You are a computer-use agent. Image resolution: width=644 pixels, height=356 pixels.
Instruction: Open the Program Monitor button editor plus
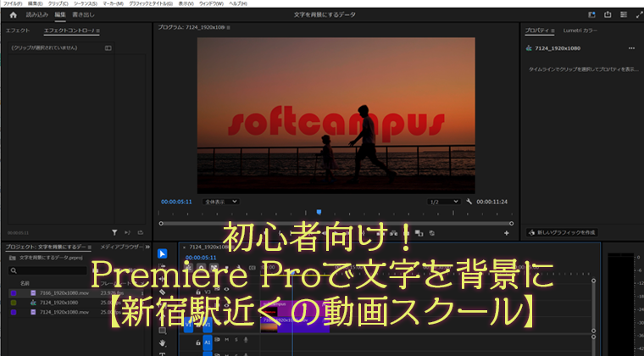pyautogui.click(x=507, y=233)
